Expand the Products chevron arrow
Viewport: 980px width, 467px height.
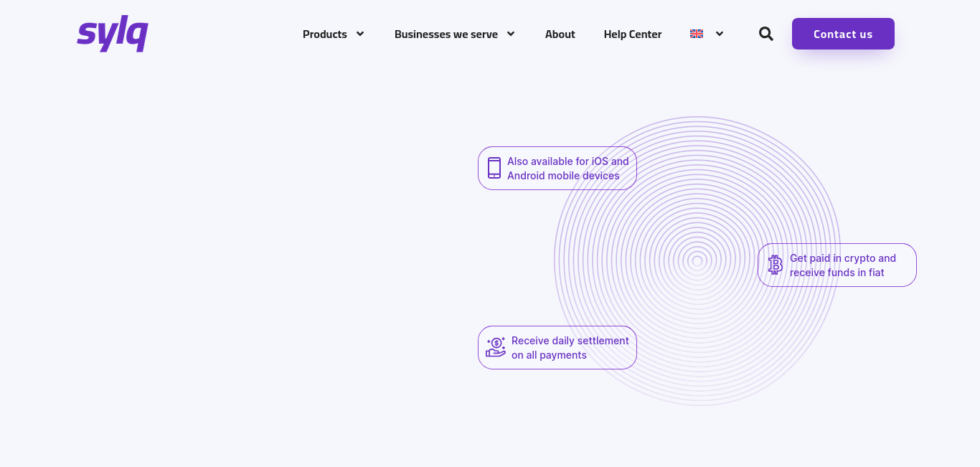[x=360, y=34]
